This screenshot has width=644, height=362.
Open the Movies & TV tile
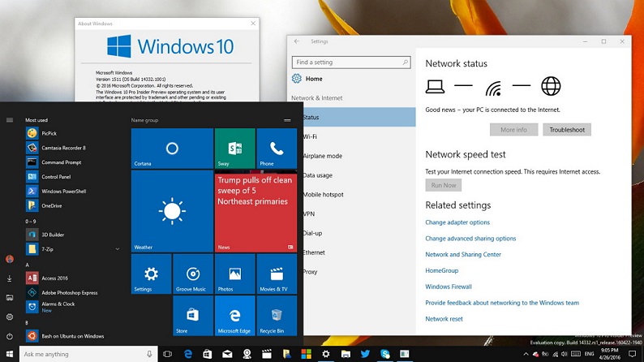click(x=277, y=274)
